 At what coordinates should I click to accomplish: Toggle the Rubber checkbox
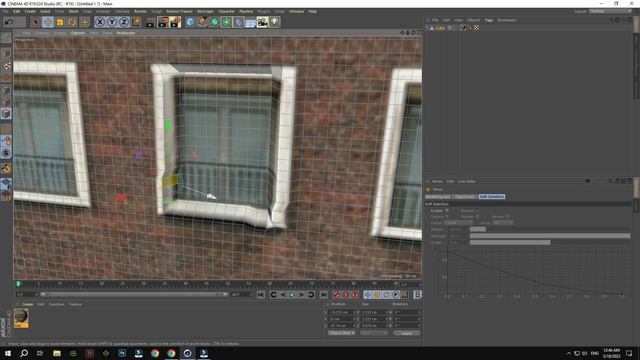click(477, 216)
